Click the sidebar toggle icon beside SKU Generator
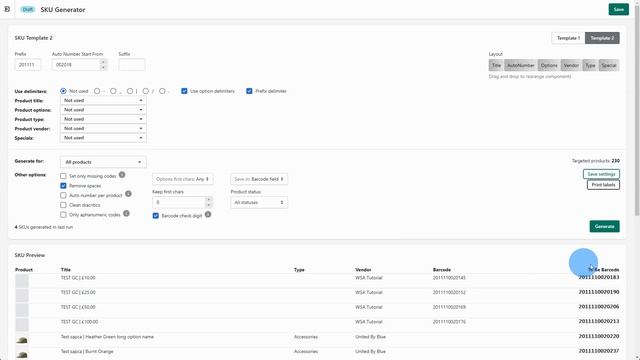The height and width of the screenshot is (360, 640). [x=7, y=9]
